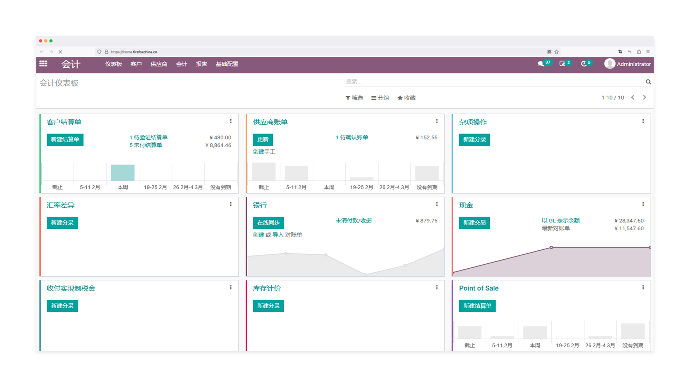Open the Point of Sale card title
Screen dimensions: 690x388
coord(479,289)
